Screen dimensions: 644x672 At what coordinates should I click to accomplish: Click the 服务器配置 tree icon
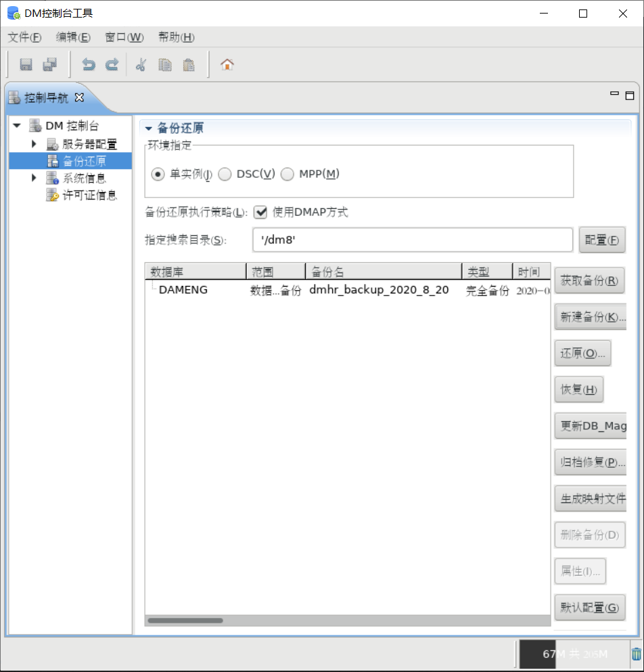(52, 144)
